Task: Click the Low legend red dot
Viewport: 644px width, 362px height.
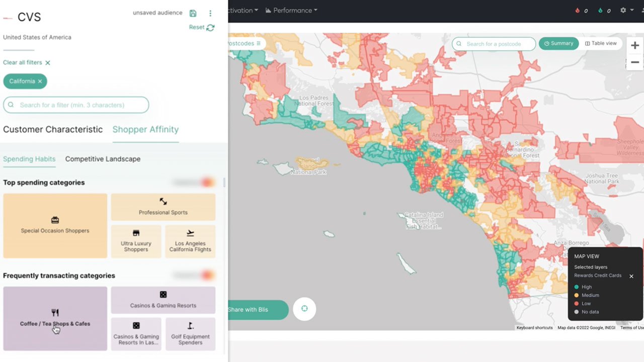Action: click(577, 304)
